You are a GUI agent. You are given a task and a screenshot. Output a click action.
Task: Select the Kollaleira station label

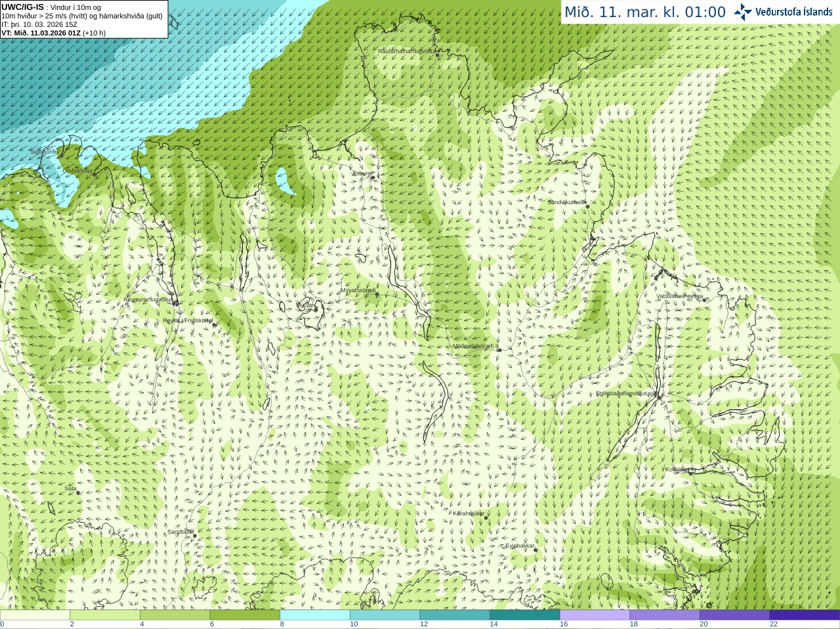677,469
